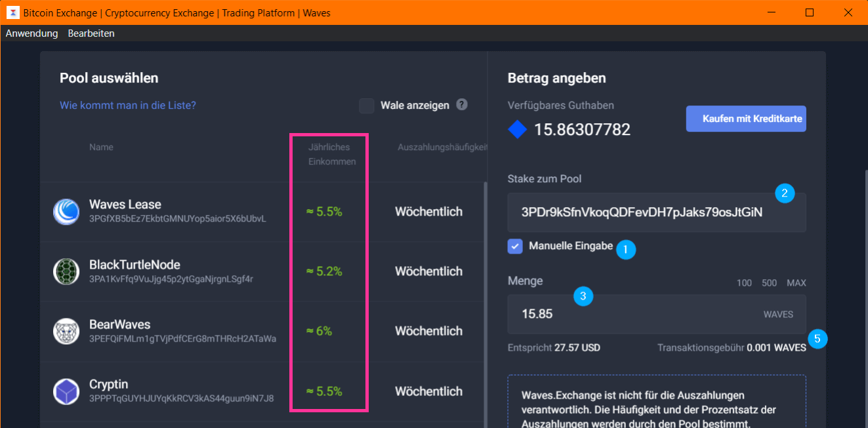Select the Waves Lease pool name
Viewport: 868px width, 428px height.
[125, 204]
